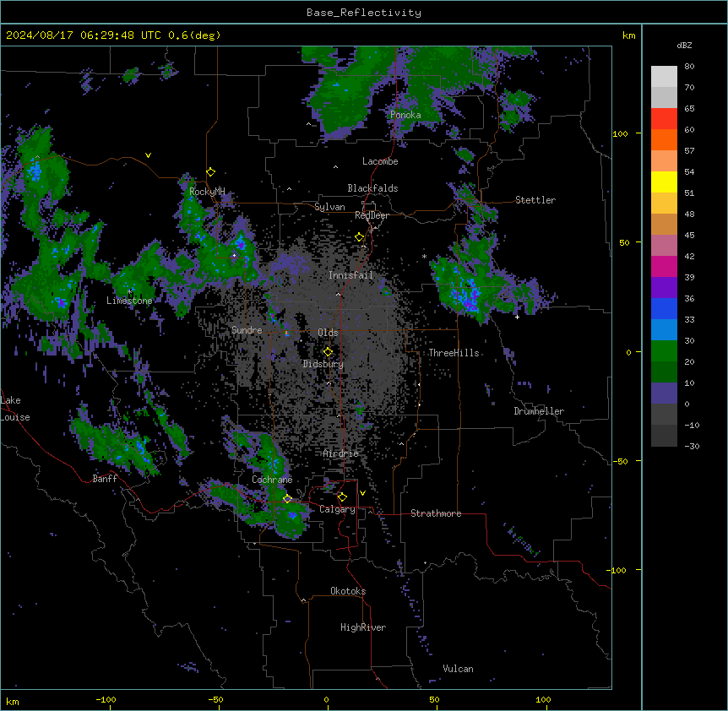Click the white plus marker near Drumheller storm

517,317
